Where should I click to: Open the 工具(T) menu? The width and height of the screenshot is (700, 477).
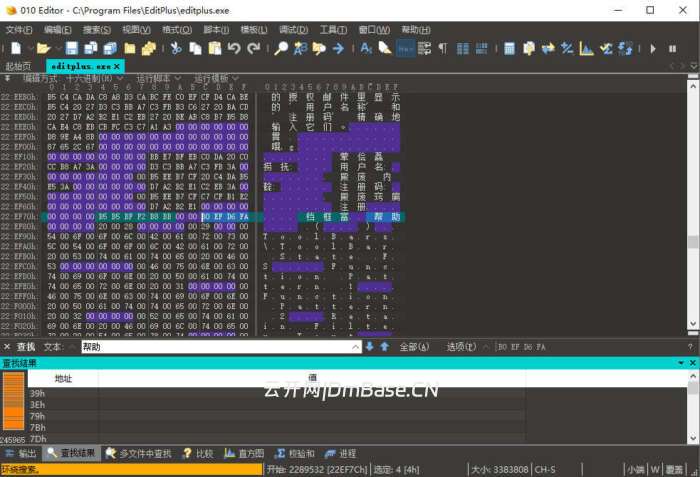(x=333, y=30)
